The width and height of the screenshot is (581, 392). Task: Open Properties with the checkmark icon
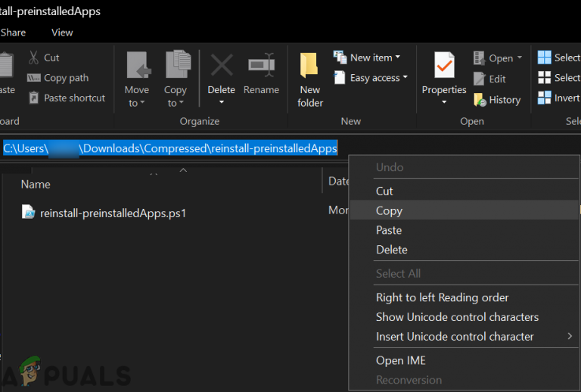tap(444, 67)
